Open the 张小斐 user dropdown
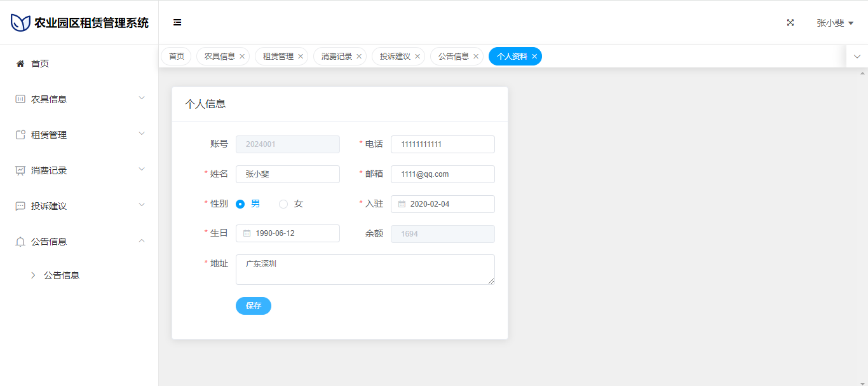 point(834,23)
